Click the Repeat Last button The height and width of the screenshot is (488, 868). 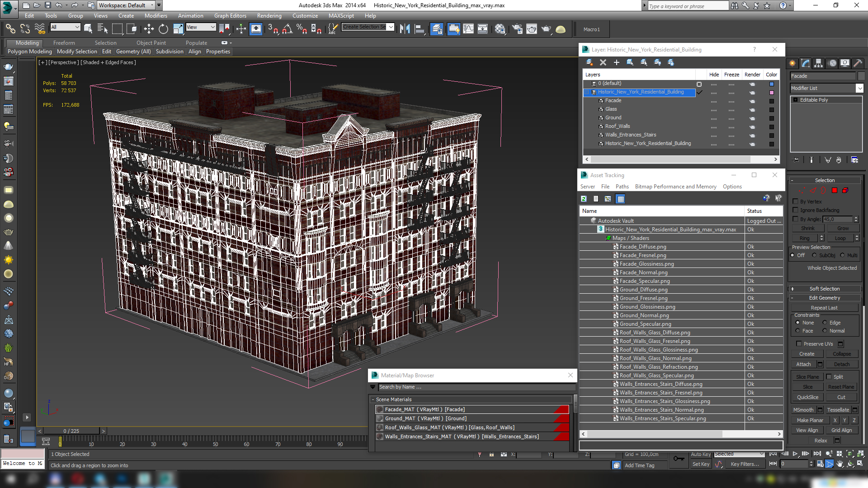click(824, 308)
